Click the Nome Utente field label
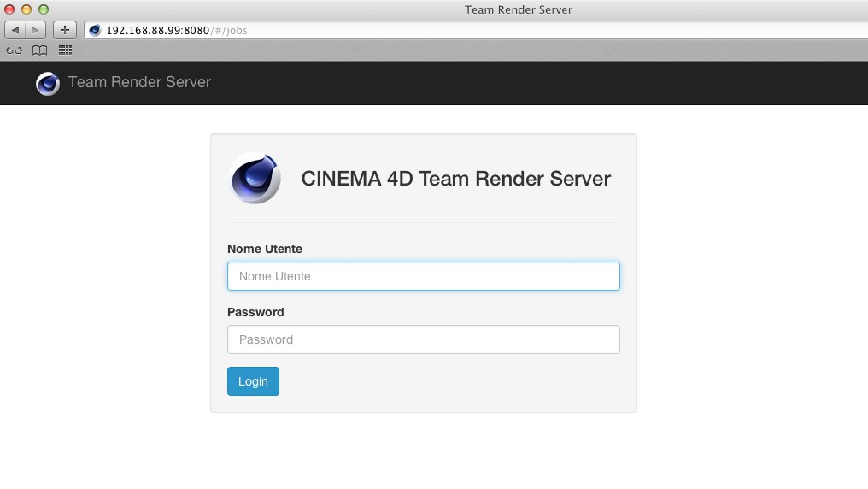Viewport: 868px width, 489px height. pyautogui.click(x=265, y=250)
